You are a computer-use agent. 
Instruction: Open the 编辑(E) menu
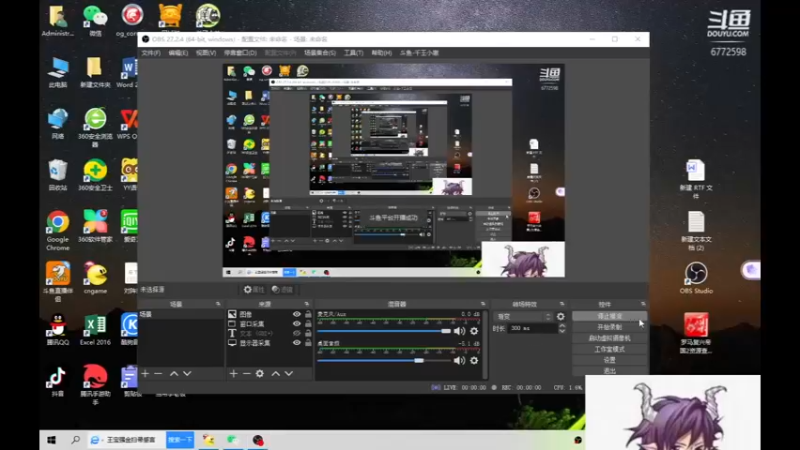click(x=178, y=53)
